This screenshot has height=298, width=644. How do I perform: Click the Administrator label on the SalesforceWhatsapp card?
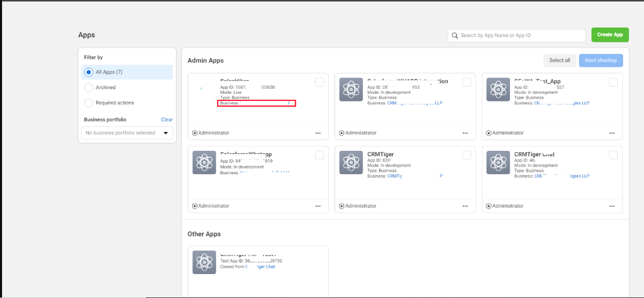[214, 206]
